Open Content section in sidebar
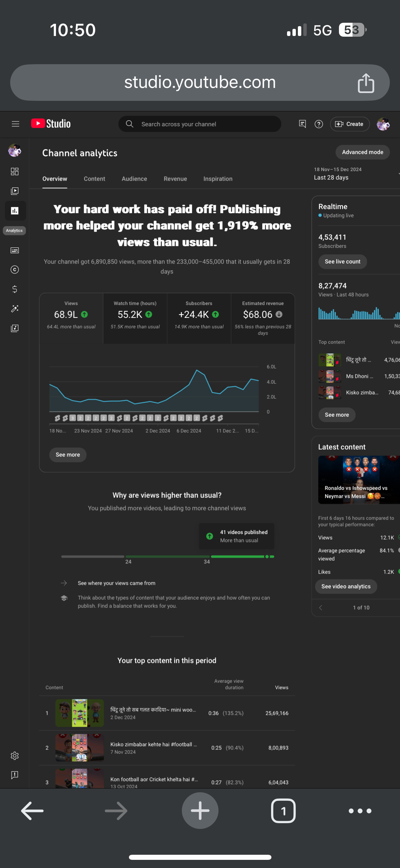 coord(15,191)
